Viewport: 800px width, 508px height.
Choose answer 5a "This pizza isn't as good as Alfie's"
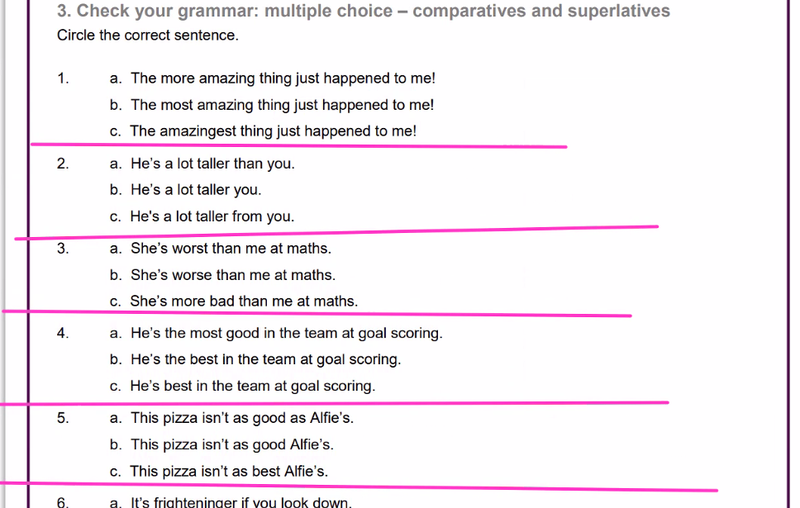coord(242,419)
